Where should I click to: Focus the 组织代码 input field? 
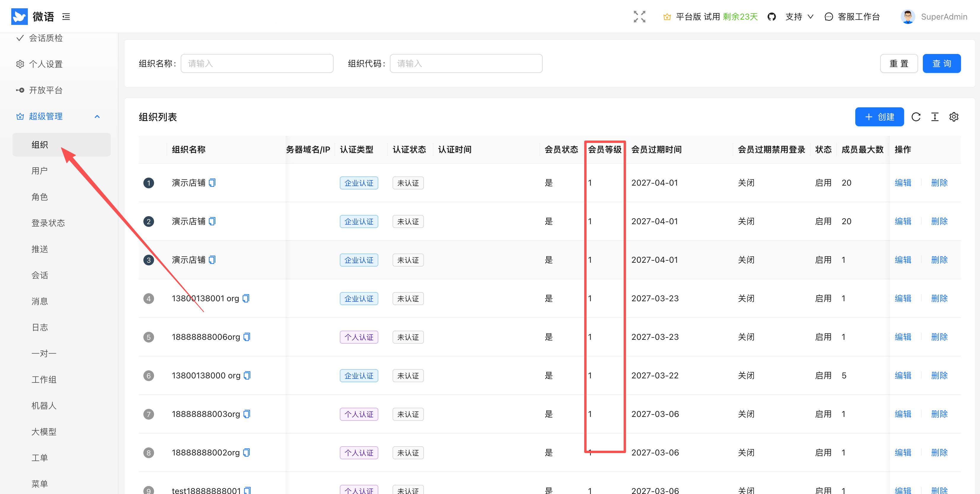(466, 64)
